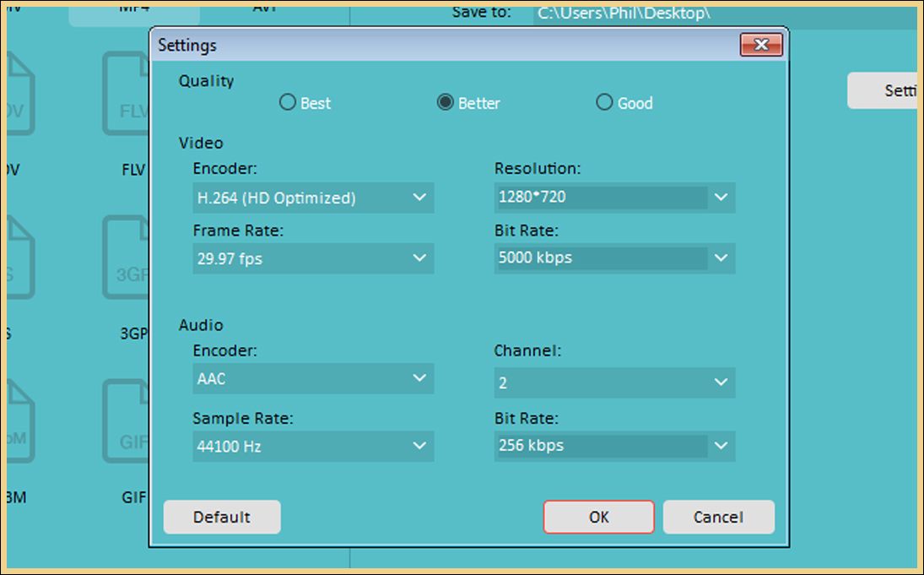Select the Better quality radio button
Viewport: 924px width, 575px height.
pyautogui.click(x=446, y=103)
